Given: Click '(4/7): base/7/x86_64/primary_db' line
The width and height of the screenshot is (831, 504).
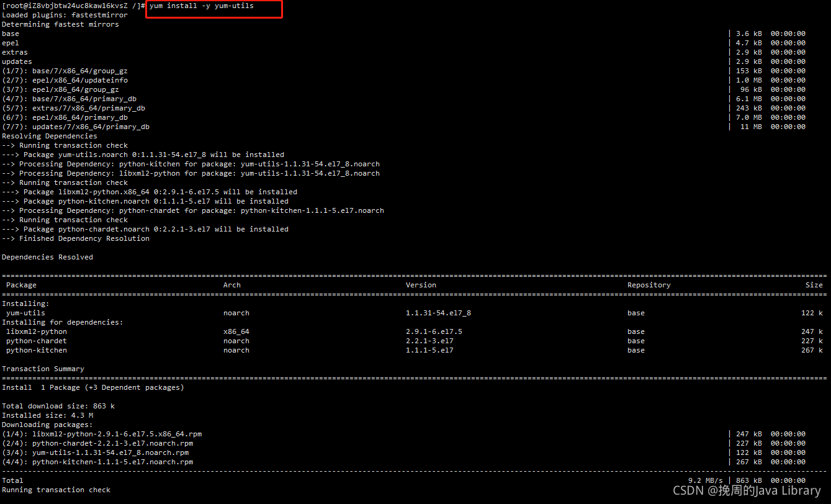Looking at the screenshot, I should pos(69,99).
